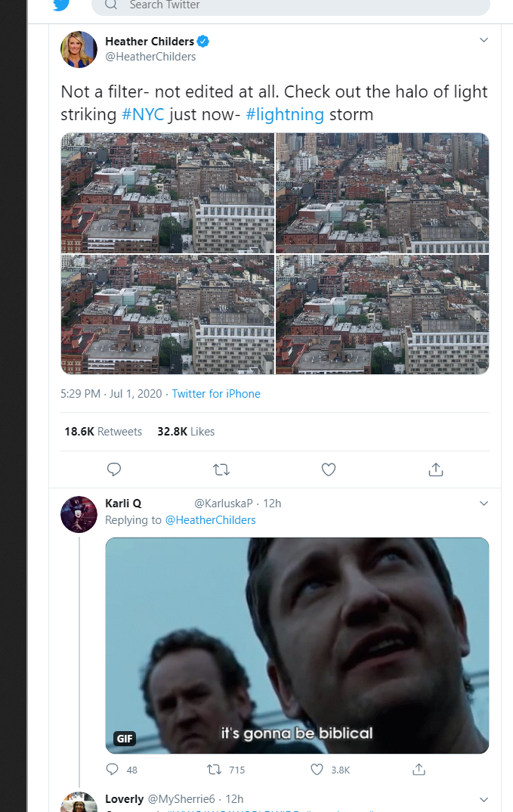Click the Twitter bird logo
The height and width of the screenshot is (812, 513).
pyautogui.click(x=61, y=5)
